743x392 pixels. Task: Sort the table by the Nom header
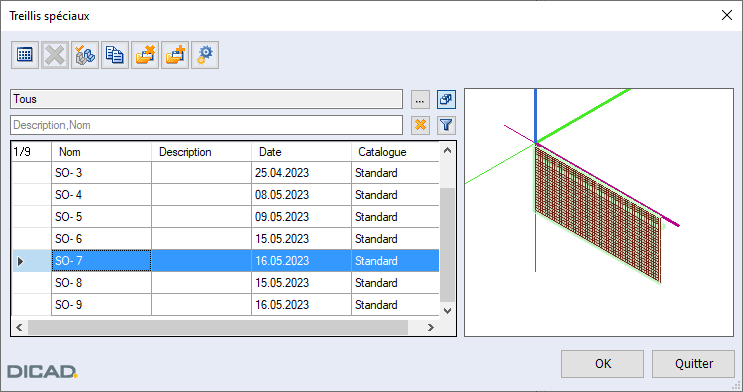pos(101,152)
